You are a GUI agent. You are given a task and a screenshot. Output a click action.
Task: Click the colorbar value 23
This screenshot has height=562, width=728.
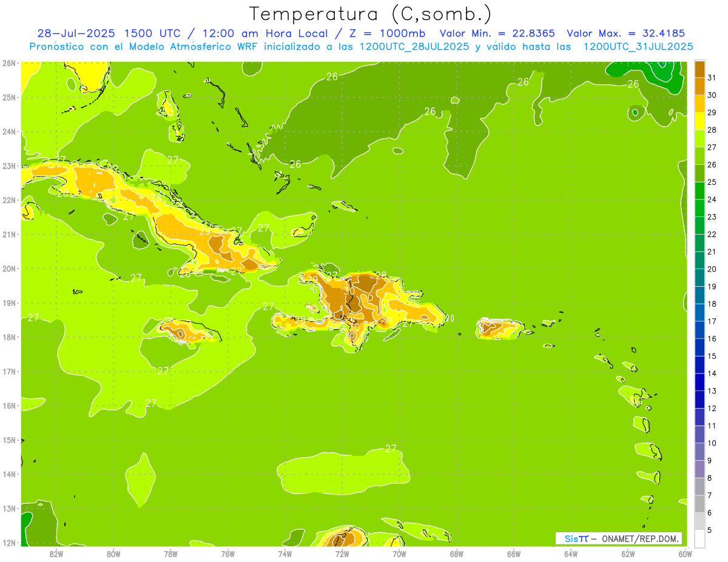click(x=712, y=217)
